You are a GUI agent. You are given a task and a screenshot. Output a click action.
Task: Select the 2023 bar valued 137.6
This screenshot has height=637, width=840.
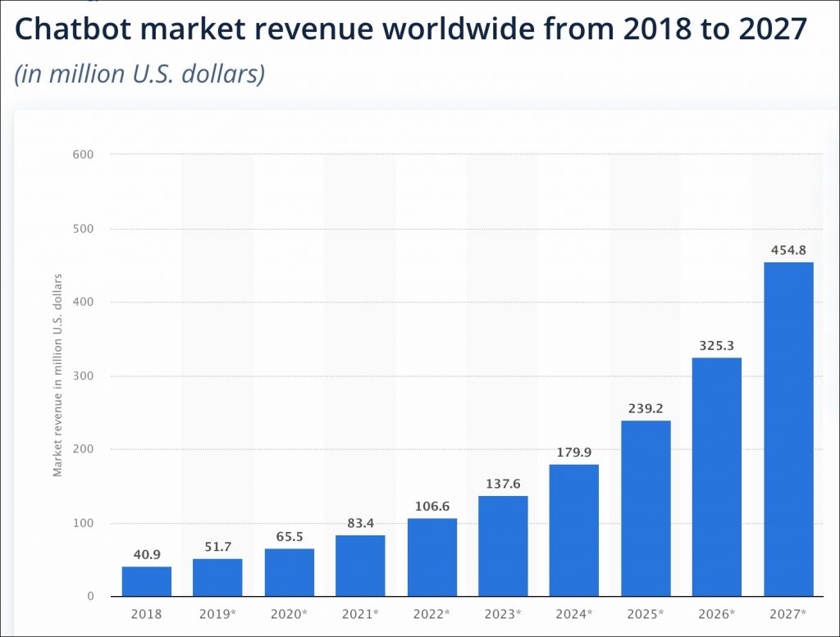click(x=503, y=546)
